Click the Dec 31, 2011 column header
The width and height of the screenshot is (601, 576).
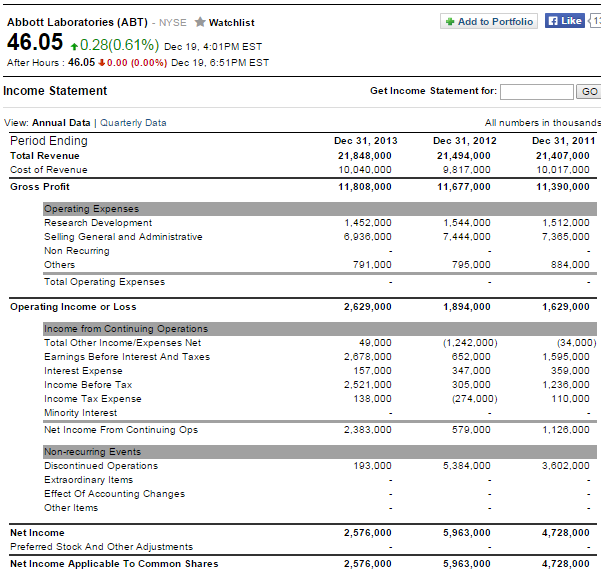pos(563,141)
